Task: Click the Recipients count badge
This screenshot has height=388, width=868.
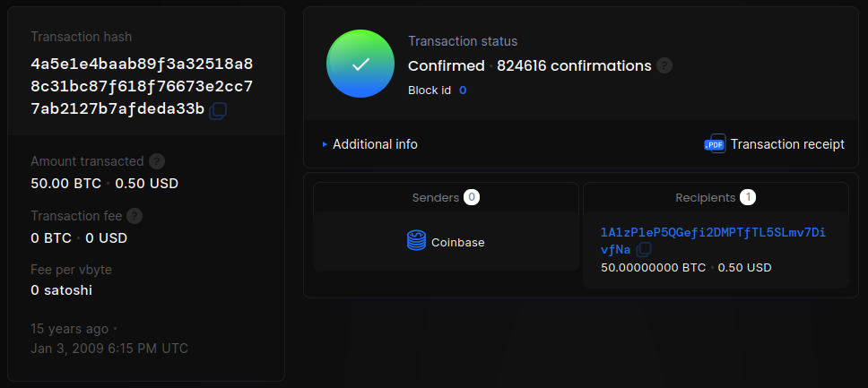Action: (x=748, y=197)
